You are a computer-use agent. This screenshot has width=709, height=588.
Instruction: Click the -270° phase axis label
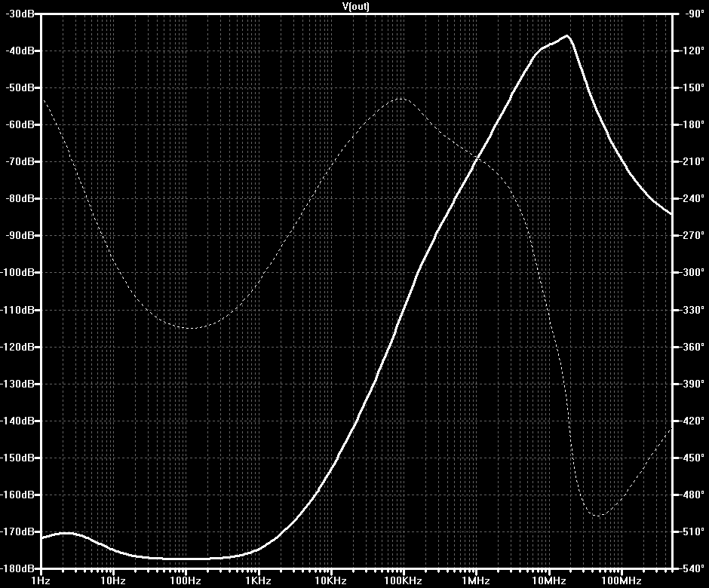click(692, 235)
